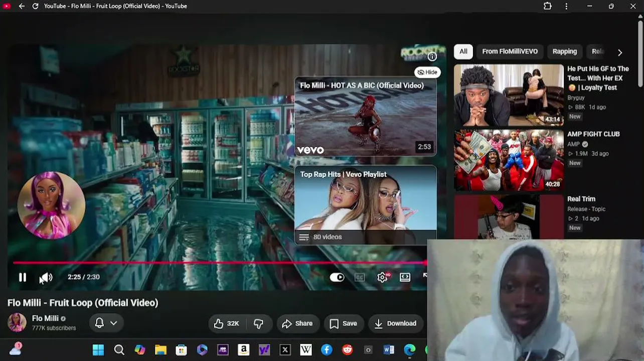Screen dimensions: 644x361
Task: Open Wikipedia from the taskbar
Action: [x=306, y=350]
